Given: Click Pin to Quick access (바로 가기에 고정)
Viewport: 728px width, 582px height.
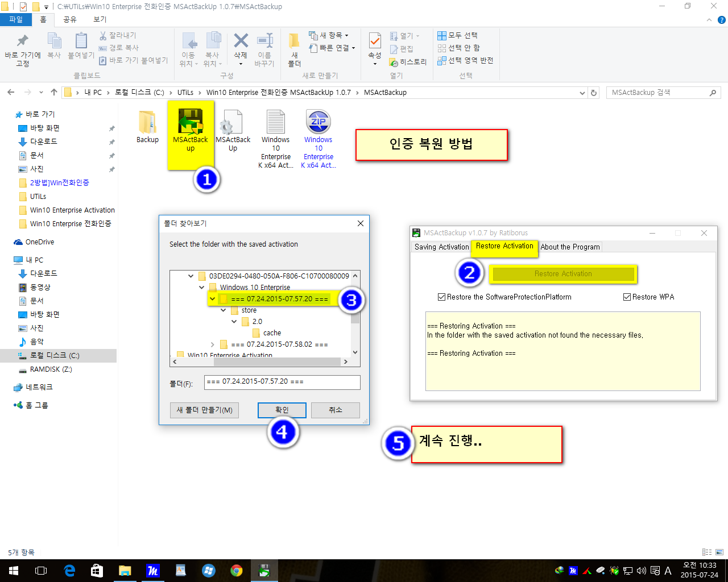Looking at the screenshot, I should tap(23, 50).
